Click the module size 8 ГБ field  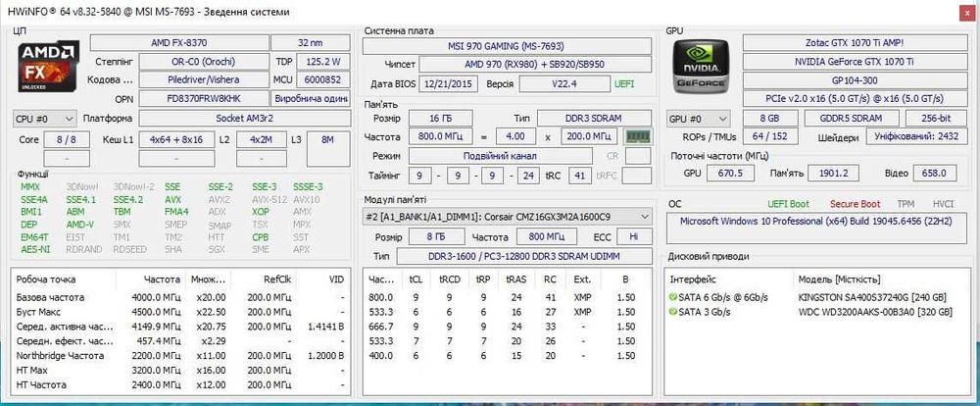click(x=436, y=237)
